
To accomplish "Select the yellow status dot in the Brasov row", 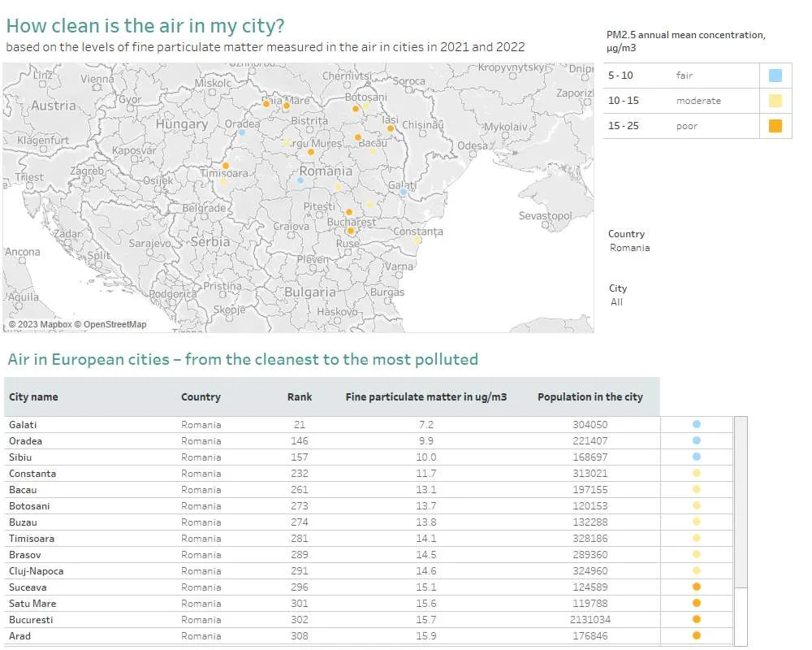I will pos(696,554).
